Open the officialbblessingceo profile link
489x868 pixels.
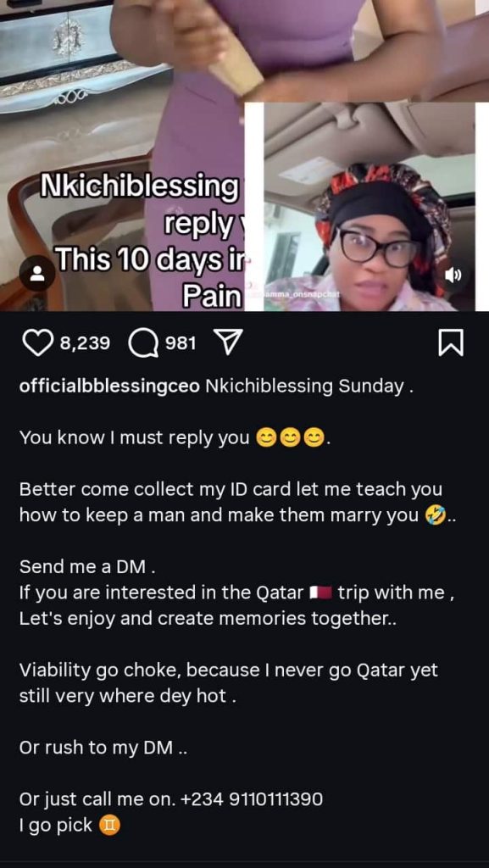(x=109, y=387)
